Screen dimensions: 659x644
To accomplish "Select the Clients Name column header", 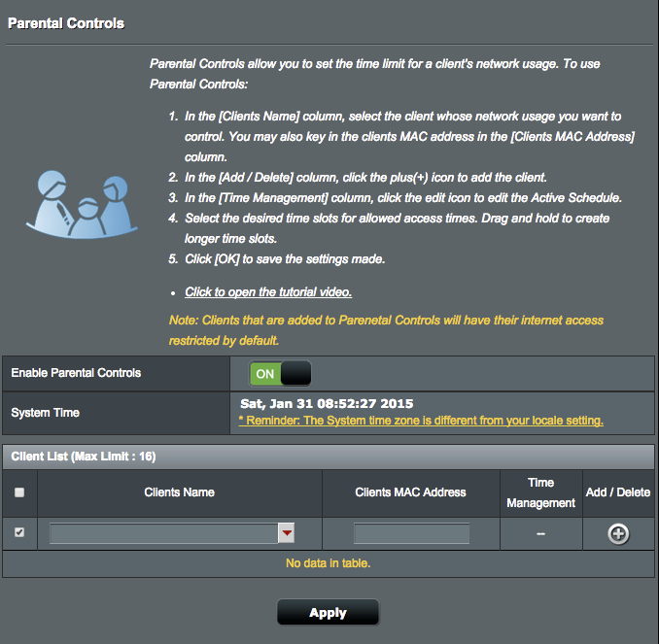I will coord(180,492).
